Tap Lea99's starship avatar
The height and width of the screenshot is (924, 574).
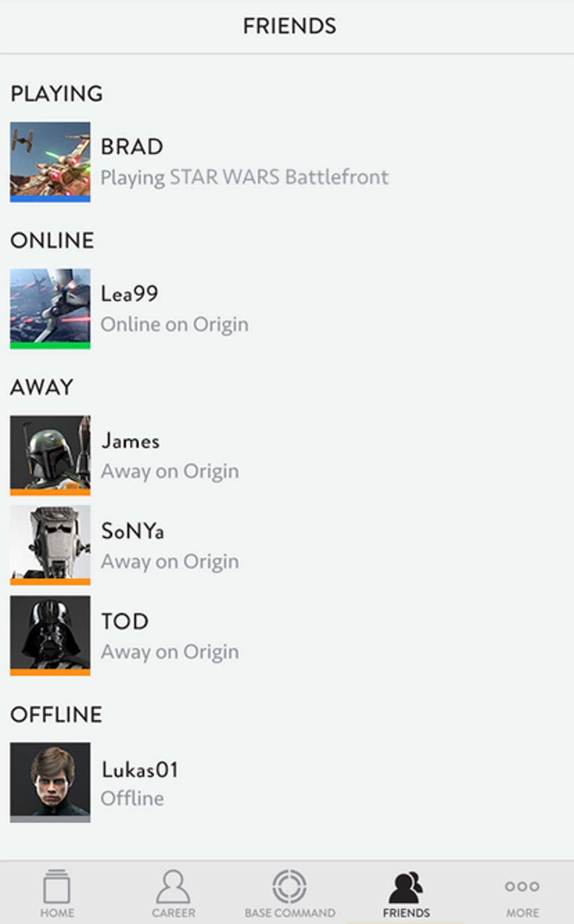50,309
